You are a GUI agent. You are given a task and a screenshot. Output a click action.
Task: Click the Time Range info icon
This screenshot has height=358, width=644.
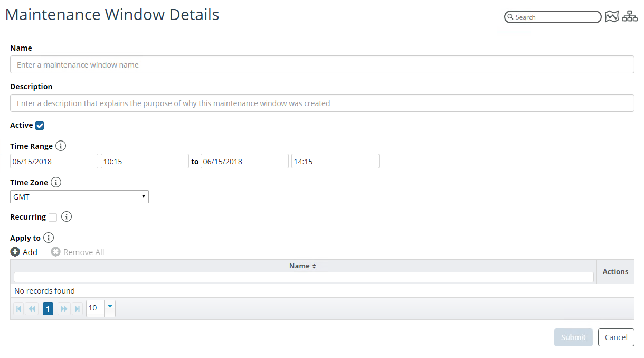61,146
